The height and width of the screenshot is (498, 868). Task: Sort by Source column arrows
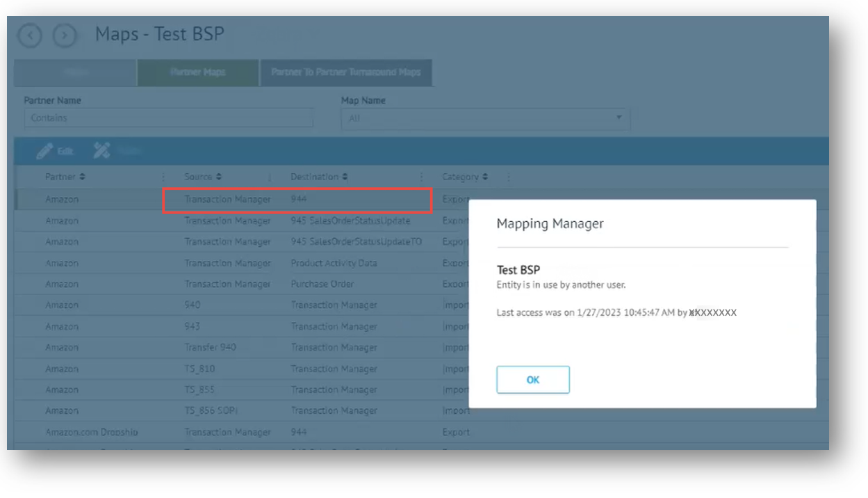pyautogui.click(x=219, y=177)
